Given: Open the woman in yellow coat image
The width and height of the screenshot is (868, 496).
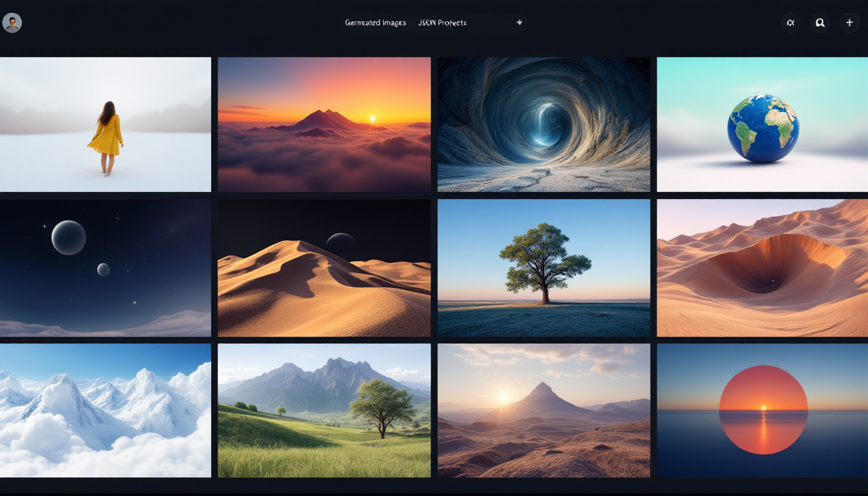Looking at the screenshot, I should coord(105,124).
